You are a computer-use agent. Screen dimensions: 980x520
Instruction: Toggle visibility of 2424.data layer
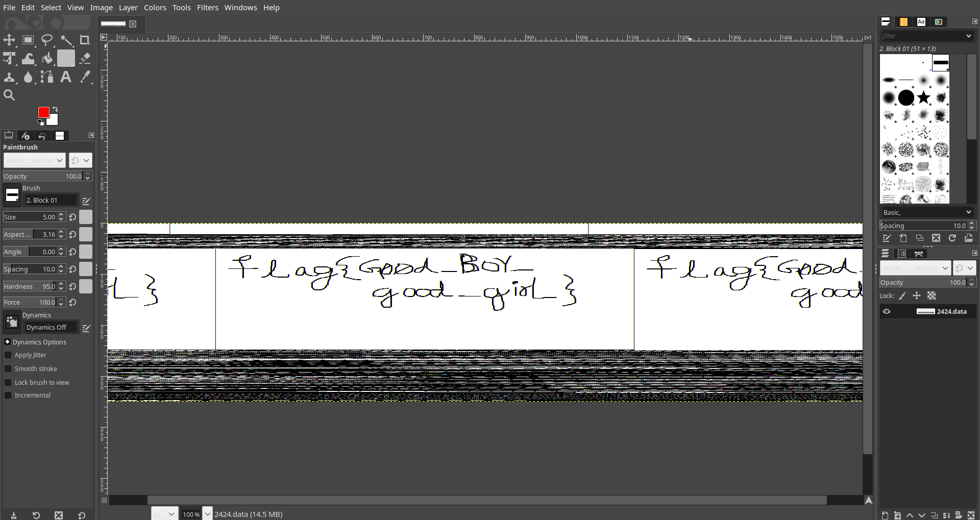click(x=887, y=312)
